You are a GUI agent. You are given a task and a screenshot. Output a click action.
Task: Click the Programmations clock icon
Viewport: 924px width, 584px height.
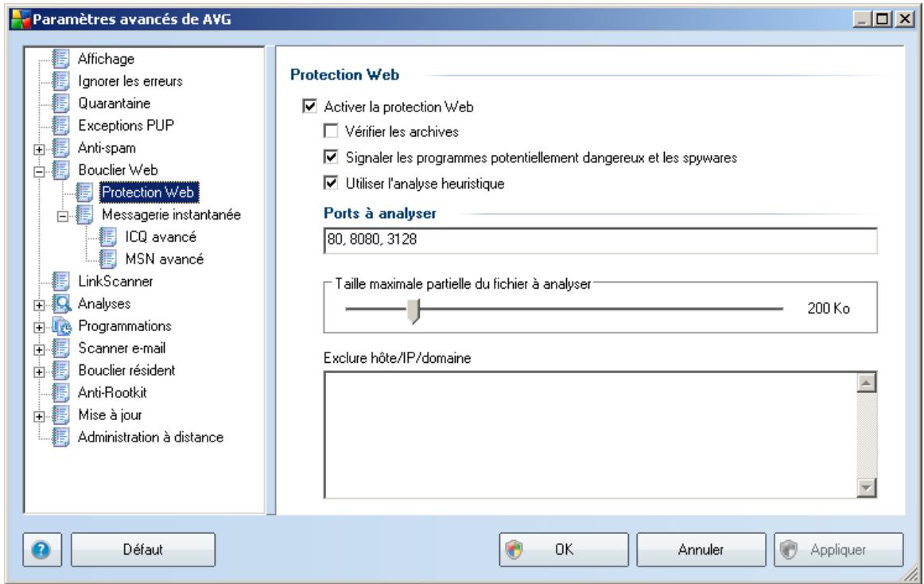pos(62,325)
